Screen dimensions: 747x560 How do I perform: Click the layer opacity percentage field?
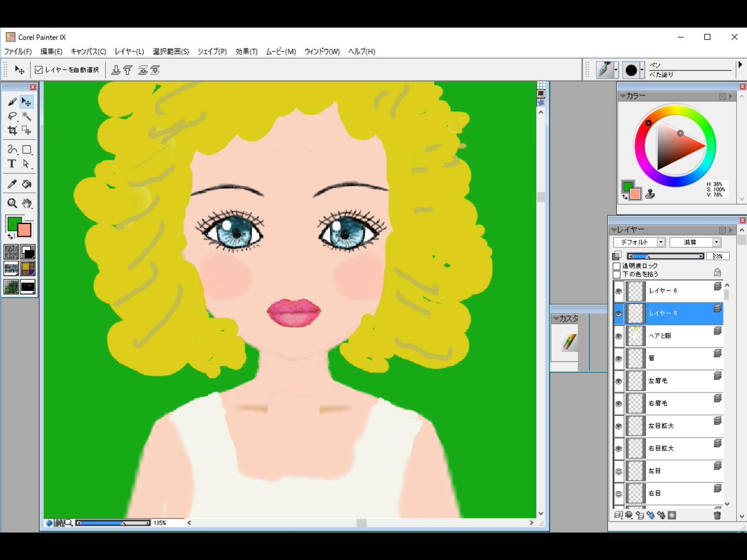pos(718,256)
